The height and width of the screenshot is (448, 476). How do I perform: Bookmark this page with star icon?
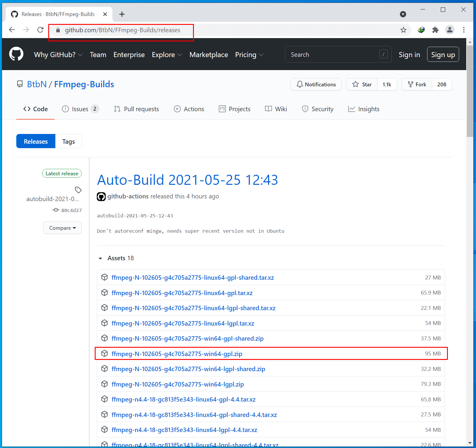coord(403,30)
